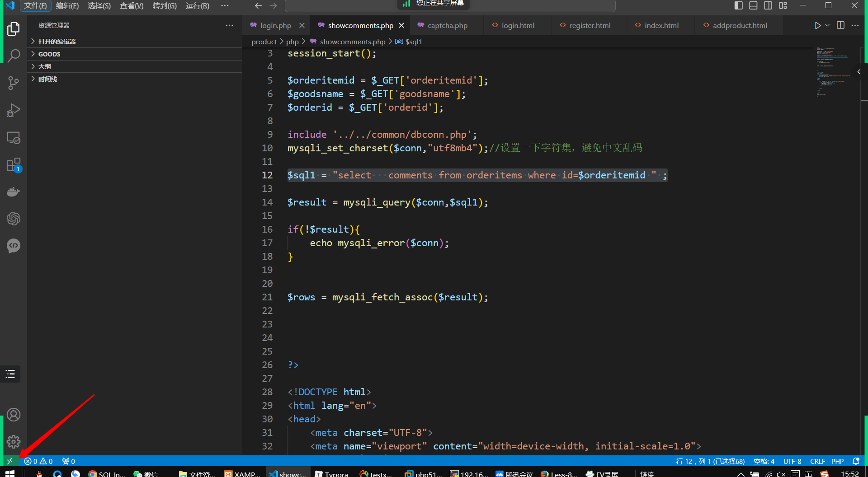The width and height of the screenshot is (868, 477).
Task: Show errors and warnings problems count
Action: (x=38, y=461)
